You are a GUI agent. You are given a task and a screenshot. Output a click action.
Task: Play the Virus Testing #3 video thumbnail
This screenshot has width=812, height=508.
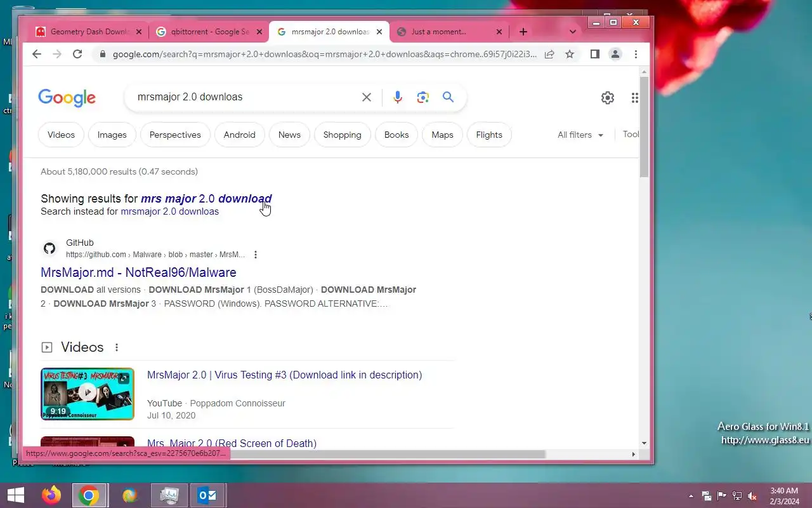pos(88,394)
